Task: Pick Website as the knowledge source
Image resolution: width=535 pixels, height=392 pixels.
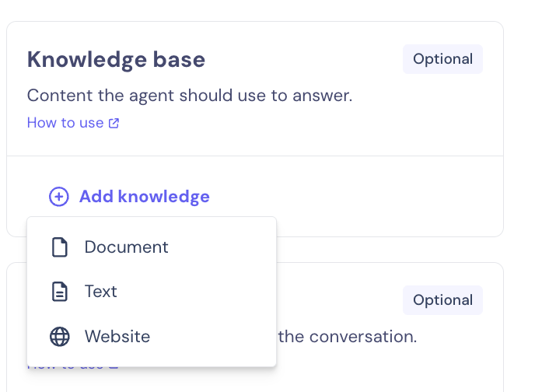Action: pyautogui.click(x=117, y=337)
